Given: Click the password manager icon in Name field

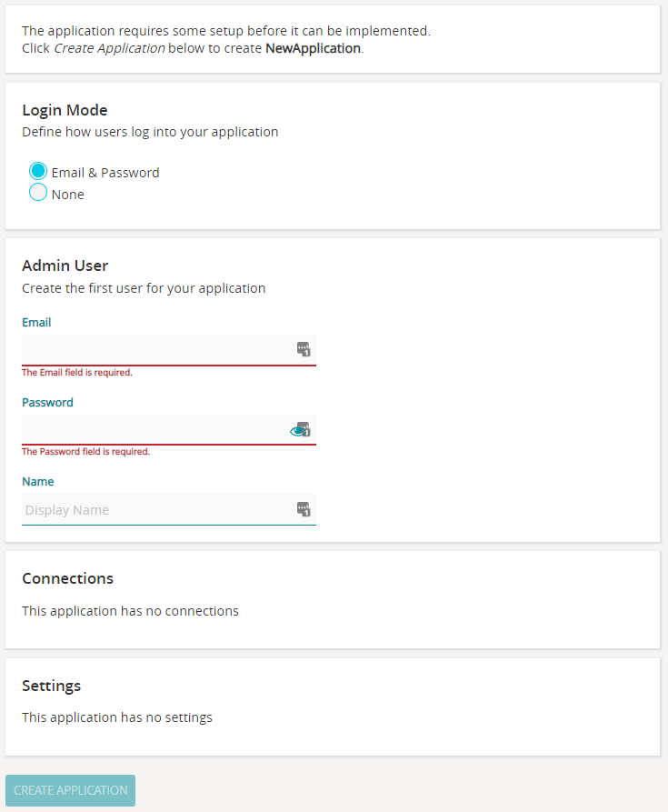Looking at the screenshot, I should [x=304, y=509].
